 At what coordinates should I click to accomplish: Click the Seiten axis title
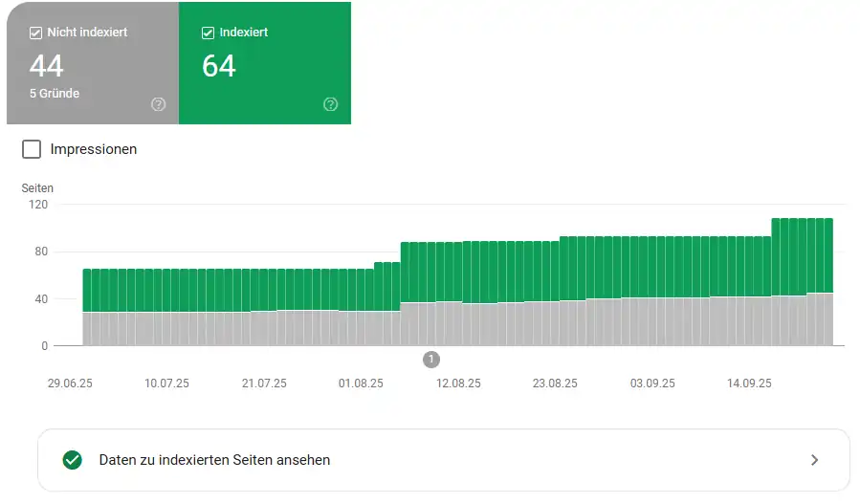(37, 188)
